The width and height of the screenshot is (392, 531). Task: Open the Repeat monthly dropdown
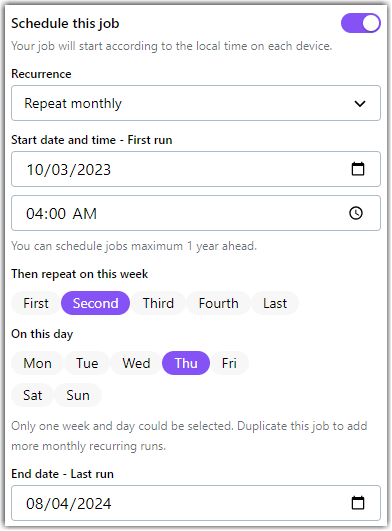(x=196, y=103)
